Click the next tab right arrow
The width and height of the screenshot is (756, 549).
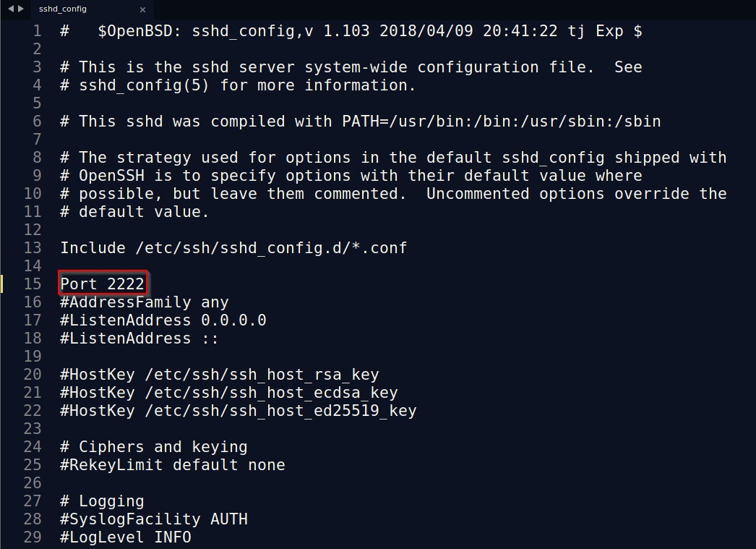21,9
